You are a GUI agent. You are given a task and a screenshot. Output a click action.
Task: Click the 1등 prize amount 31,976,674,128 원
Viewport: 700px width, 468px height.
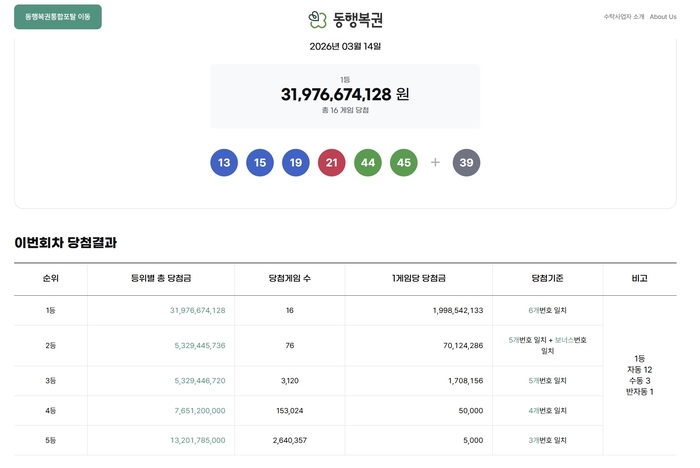345,94
